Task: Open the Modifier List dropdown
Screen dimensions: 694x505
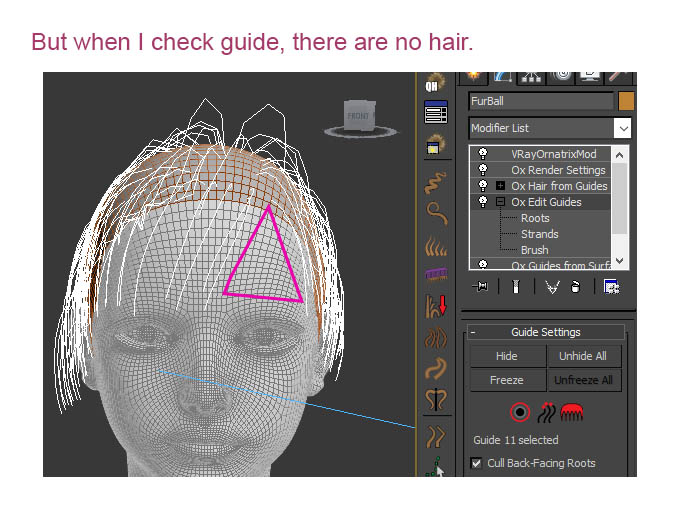Action: (x=622, y=128)
